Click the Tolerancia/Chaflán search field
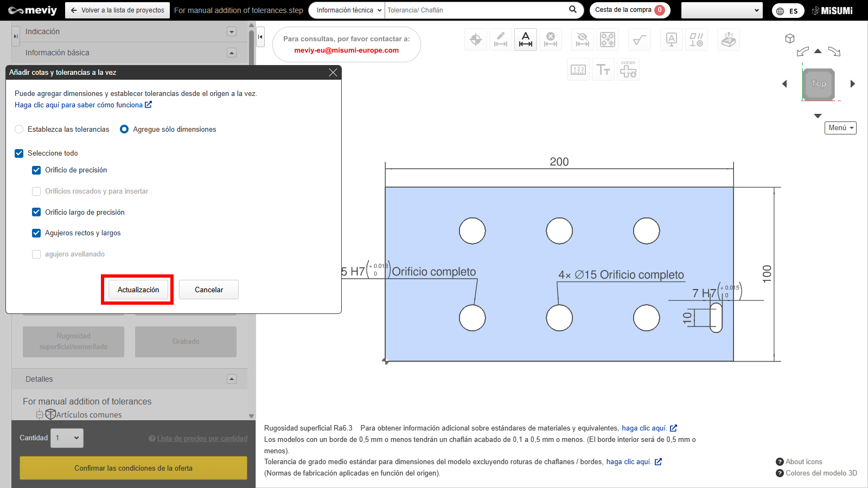Image resolution: width=868 pixels, height=488 pixels. point(475,10)
